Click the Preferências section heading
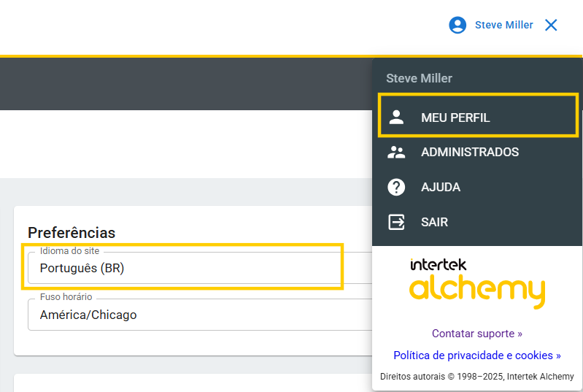The image size is (583, 392). 72,232
